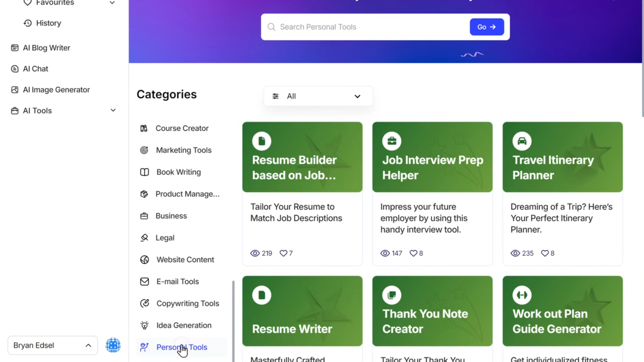Image resolution: width=644 pixels, height=362 pixels.
Task: Click views eye icon on Job Interview card
Action: coord(385,253)
